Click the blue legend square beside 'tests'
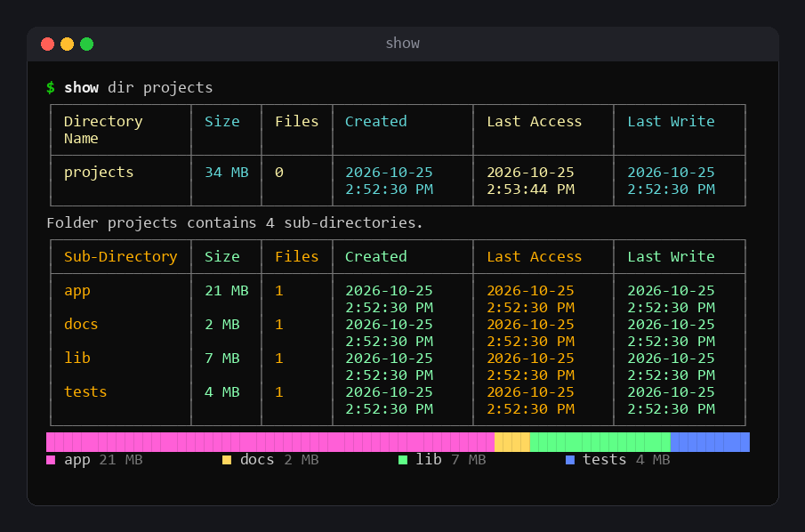This screenshot has width=805, height=532. coord(570,460)
